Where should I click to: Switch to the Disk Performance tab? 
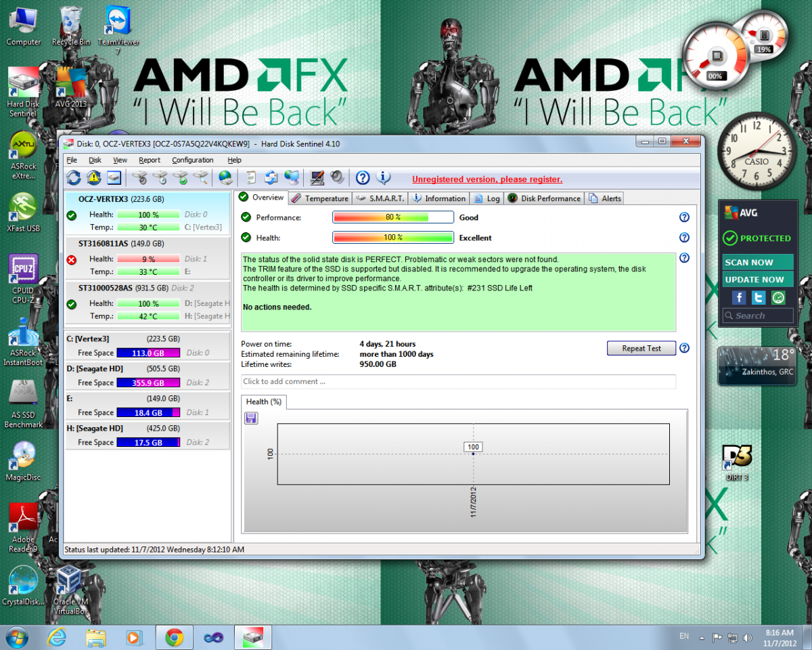click(x=544, y=198)
